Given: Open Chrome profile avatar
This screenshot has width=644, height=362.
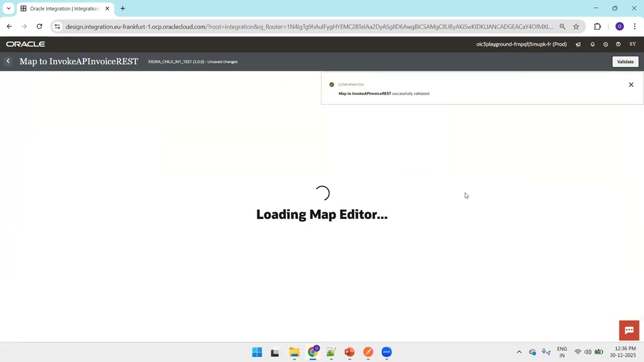Looking at the screenshot, I should coord(619,27).
